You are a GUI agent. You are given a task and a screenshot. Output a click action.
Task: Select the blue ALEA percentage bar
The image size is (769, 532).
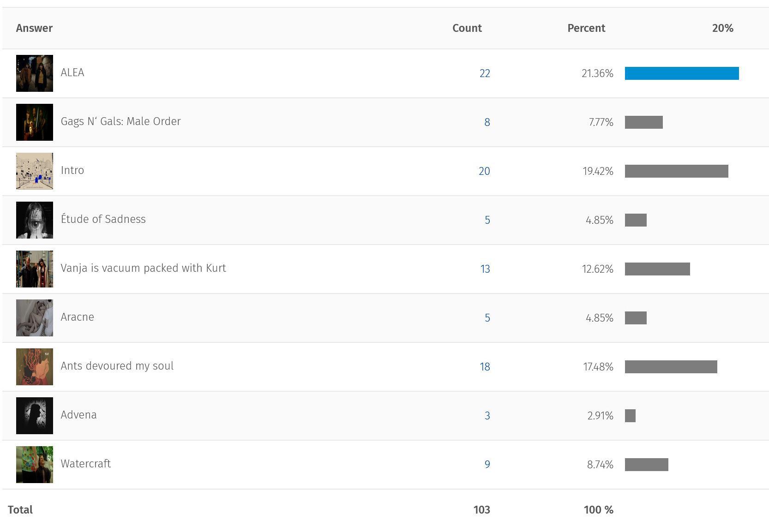click(x=682, y=73)
